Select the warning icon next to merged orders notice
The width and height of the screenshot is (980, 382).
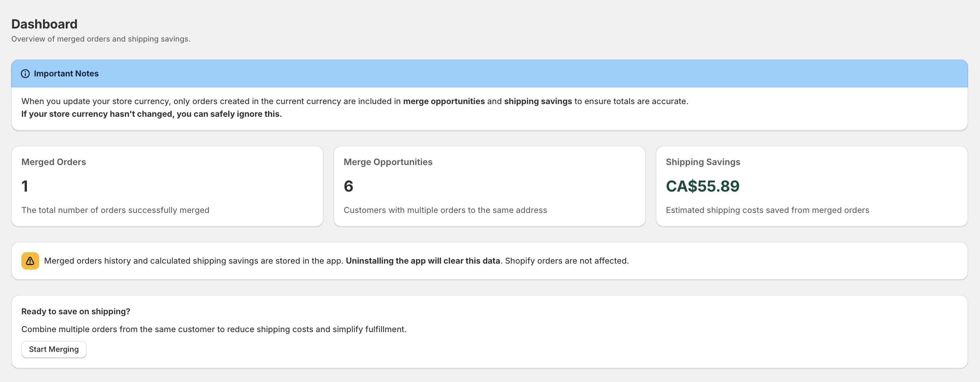(30, 260)
